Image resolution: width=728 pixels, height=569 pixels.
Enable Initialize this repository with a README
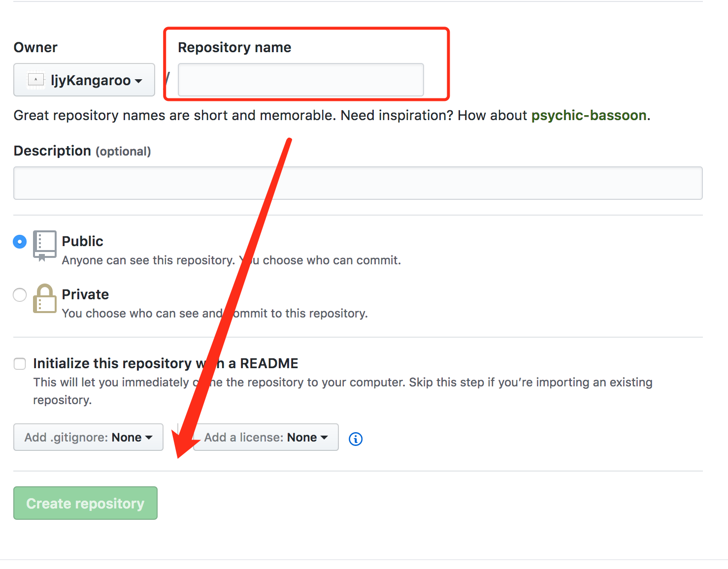[x=20, y=364]
